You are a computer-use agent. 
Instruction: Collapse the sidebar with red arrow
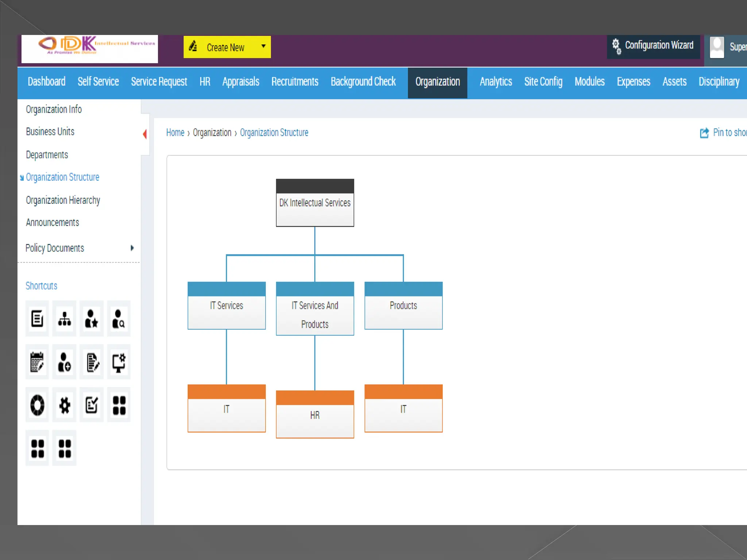pyautogui.click(x=145, y=134)
